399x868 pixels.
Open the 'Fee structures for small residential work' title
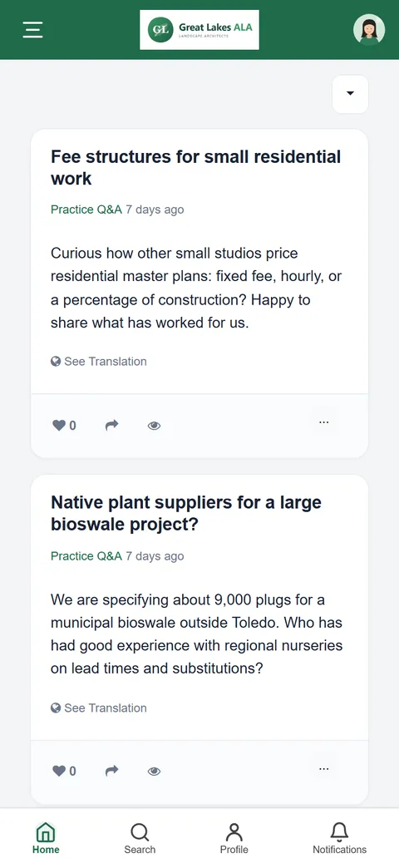(196, 168)
